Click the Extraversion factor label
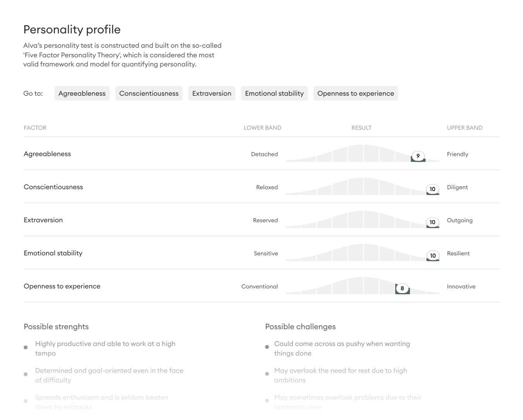Viewport: 523px width, 420px height. pos(43,220)
